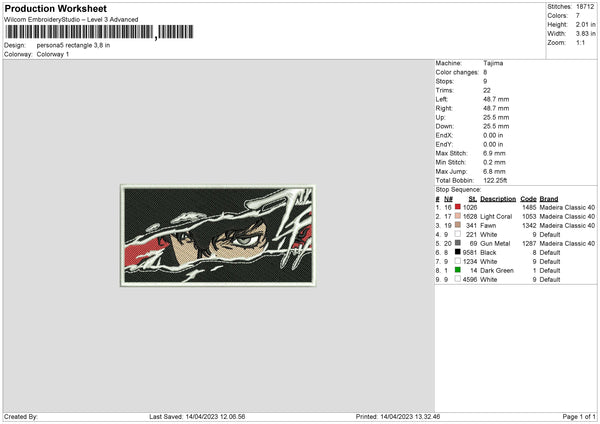Click 'Fawn' description in row 3
This screenshot has width=600, height=424.
click(488, 225)
